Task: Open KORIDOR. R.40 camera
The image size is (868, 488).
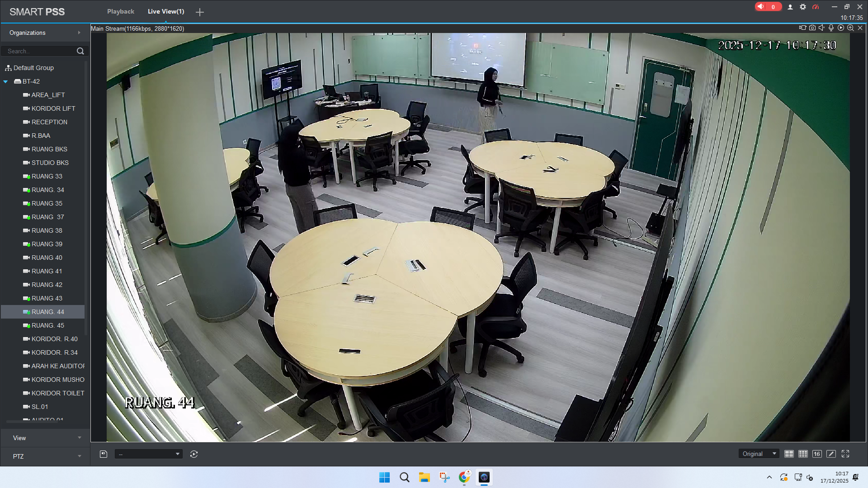Action: [x=54, y=339]
